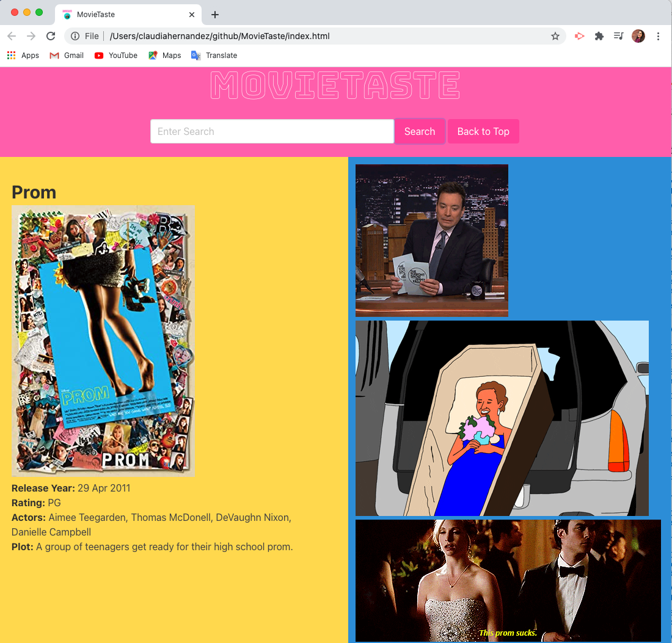Click the Jimmy Fallon GIF
The height and width of the screenshot is (643, 672).
[x=431, y=241]
